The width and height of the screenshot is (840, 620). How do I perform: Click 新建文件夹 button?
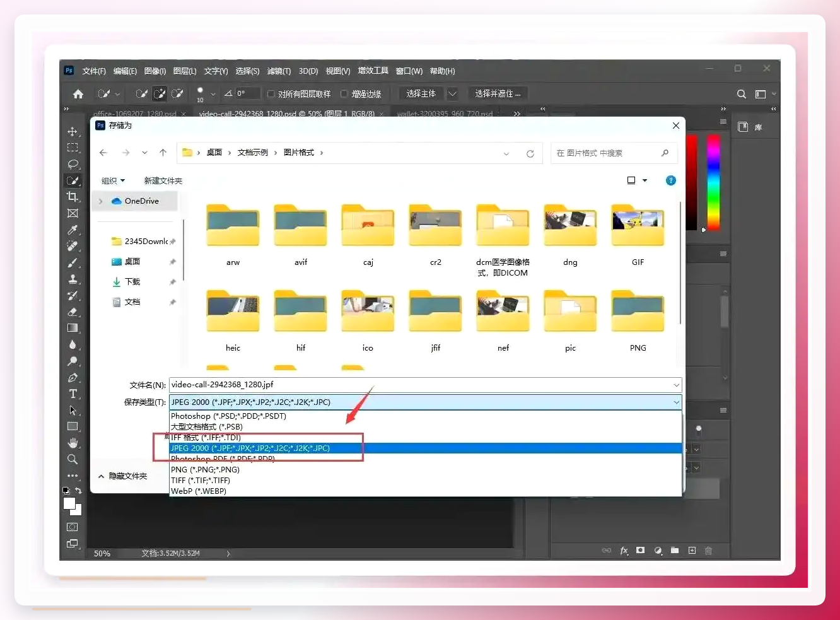[163, 181]
